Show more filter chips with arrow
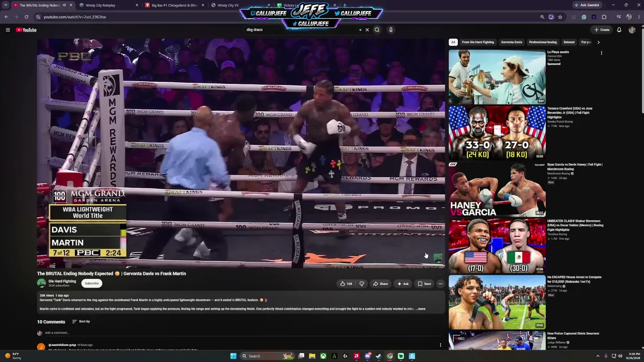Screen dimensions: 644x362 [598, 42]
